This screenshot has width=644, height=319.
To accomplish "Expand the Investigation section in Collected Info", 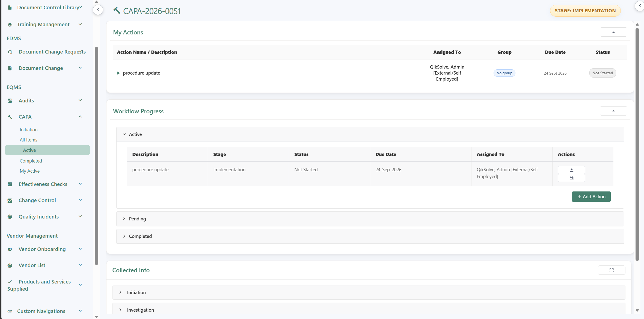I will point(120,310).
